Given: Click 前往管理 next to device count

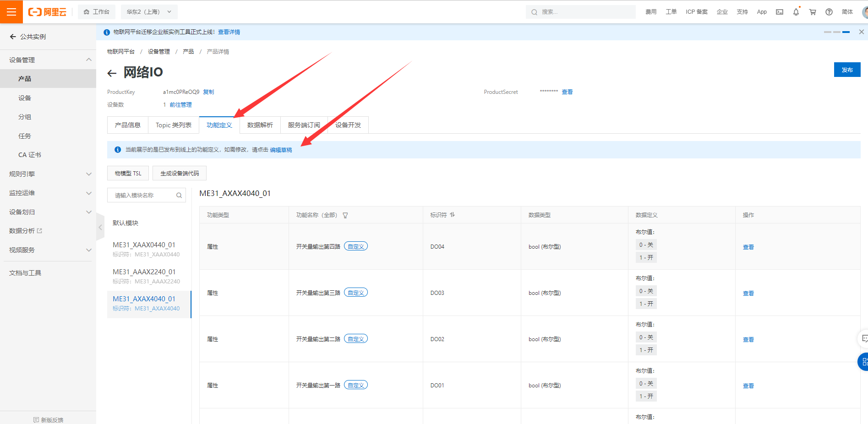Looking at the screenshot, I should (x=181, y=105).
